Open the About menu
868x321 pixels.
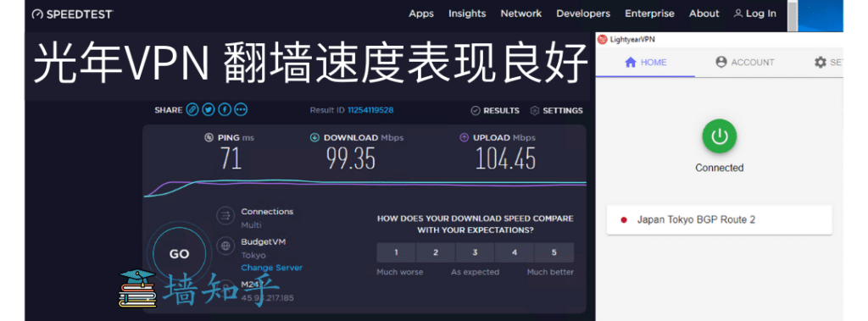[x=704, y=14]
